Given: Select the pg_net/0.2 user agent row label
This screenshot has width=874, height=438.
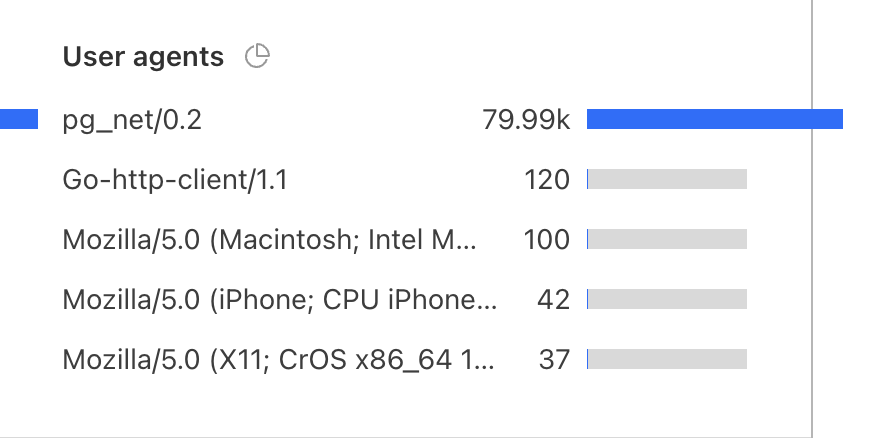Looking at the screenshot, I should [x=132, y=121].
